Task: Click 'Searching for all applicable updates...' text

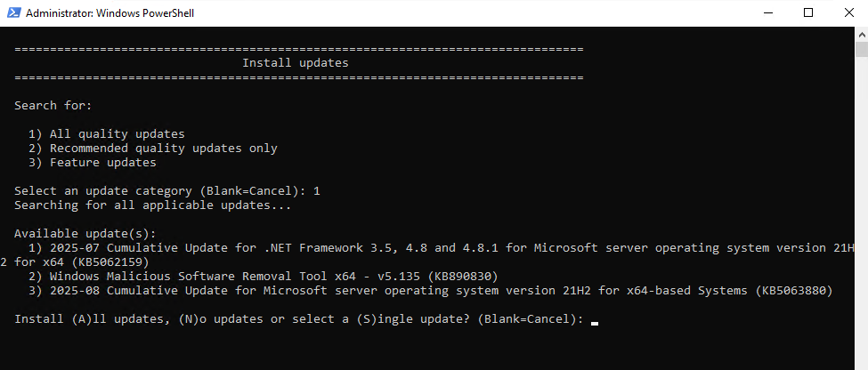Action: click(153, 205)
